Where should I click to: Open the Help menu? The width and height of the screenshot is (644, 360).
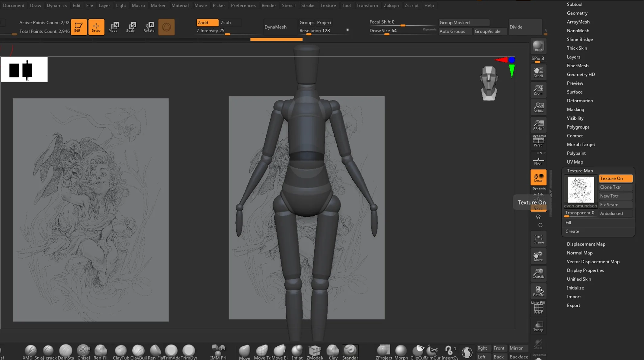(x=429, y=5)
